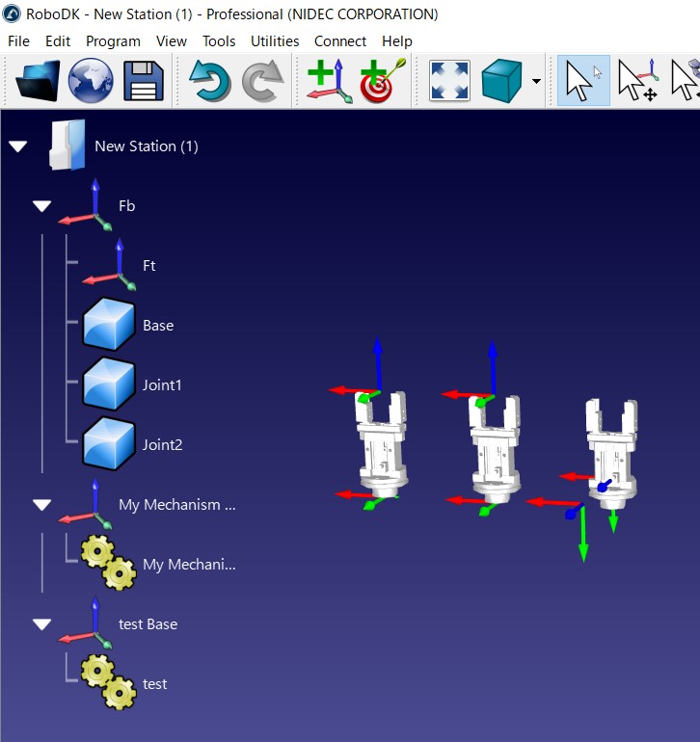This screenshot has height=742, width=700.
Task: Open the Utilities menu
Action: coord(275,41)
